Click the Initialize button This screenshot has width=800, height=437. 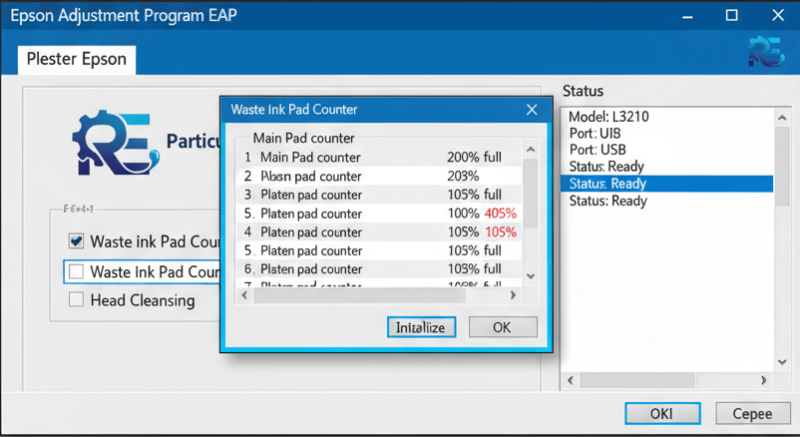click(421, 327)
